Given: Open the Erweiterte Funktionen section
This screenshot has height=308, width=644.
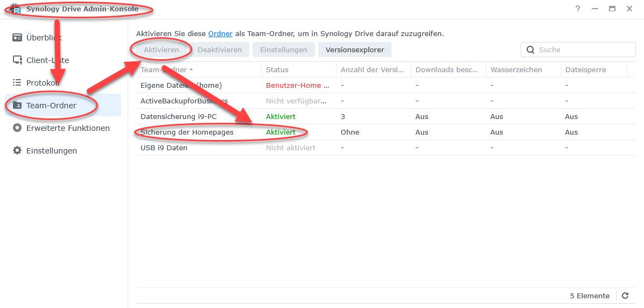Looking at the screenshot, I should click(68, 128).
